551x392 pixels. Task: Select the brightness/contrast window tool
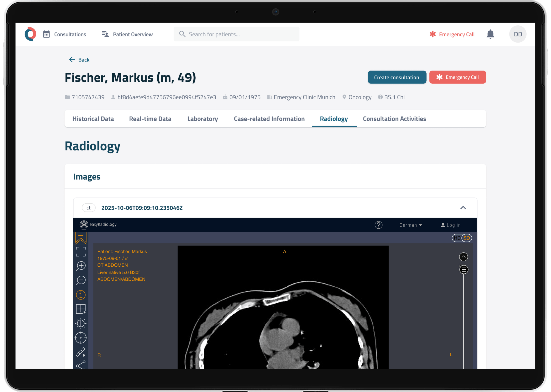coord(81,323)
